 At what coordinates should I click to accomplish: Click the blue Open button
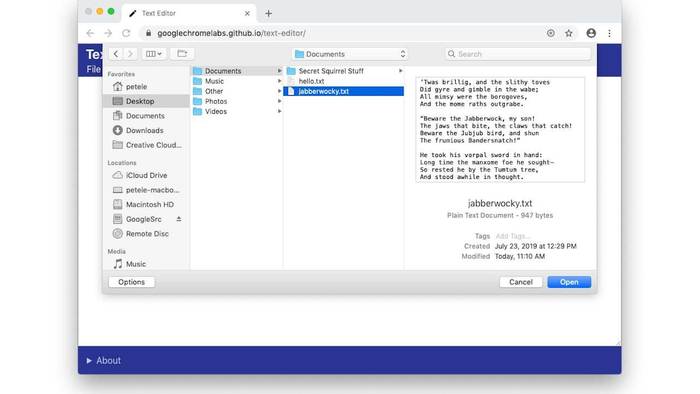569,282
